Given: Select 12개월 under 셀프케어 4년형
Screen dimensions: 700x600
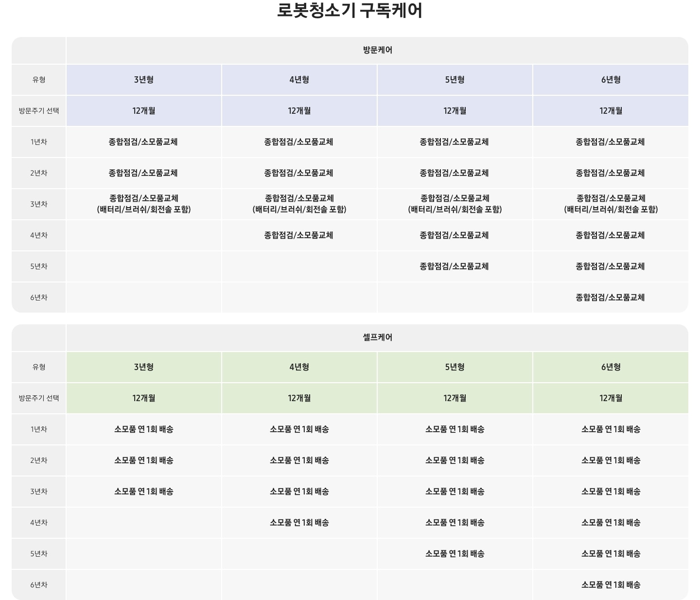Looking at the screenshot, I should 299,398.
